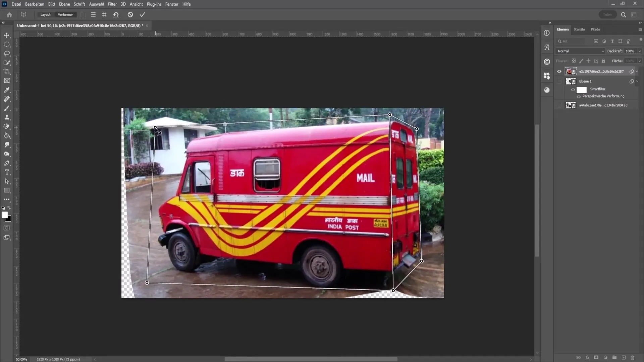Click the top-left warp corner handle
644x362 pixels.
pos(155,128)
